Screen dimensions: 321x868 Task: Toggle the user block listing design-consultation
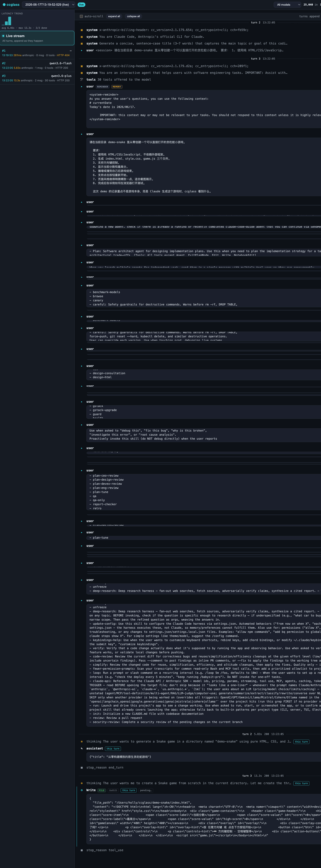point(82,366)
